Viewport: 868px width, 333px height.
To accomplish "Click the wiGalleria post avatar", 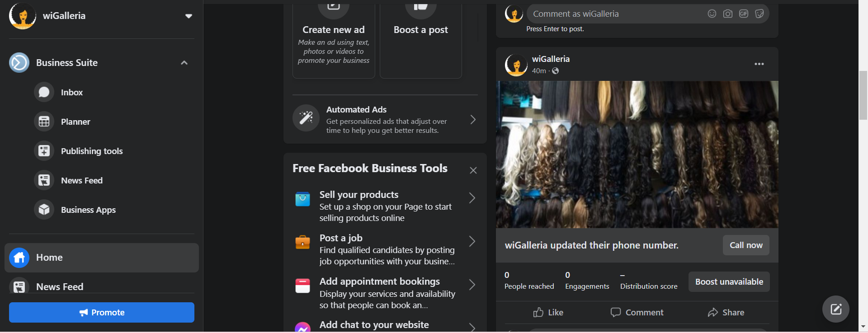I will pos(516,65).
